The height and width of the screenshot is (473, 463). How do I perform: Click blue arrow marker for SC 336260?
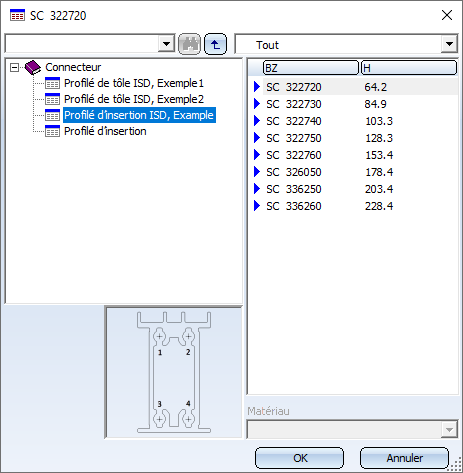click(257, 206)
